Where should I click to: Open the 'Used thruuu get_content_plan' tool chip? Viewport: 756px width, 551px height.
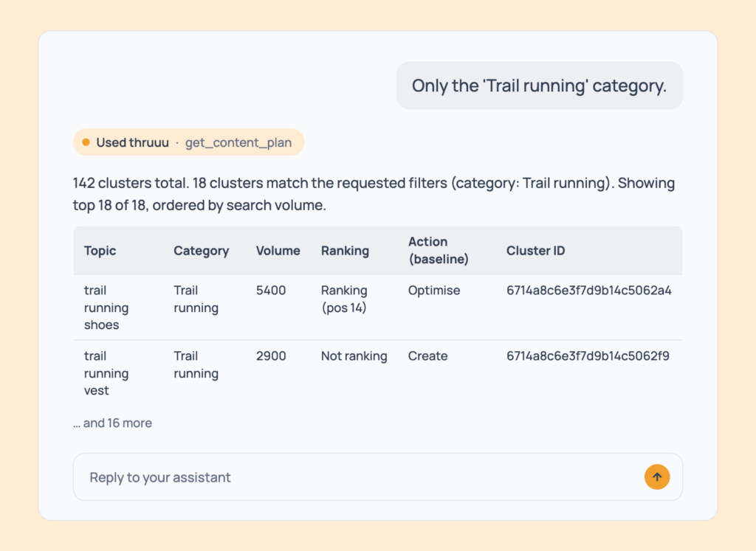tap(188, 142)
